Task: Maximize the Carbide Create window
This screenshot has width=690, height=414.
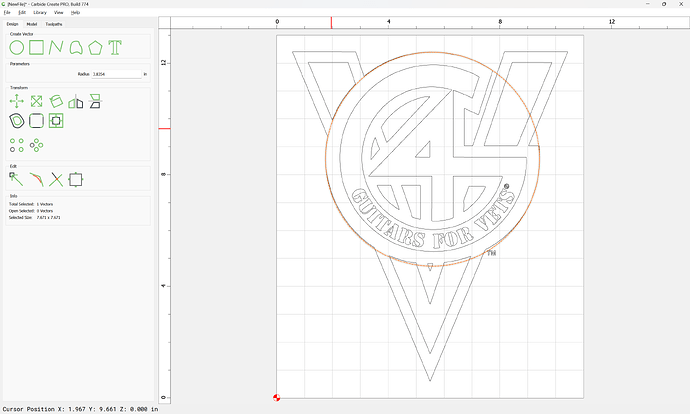Action: (664, 4)
